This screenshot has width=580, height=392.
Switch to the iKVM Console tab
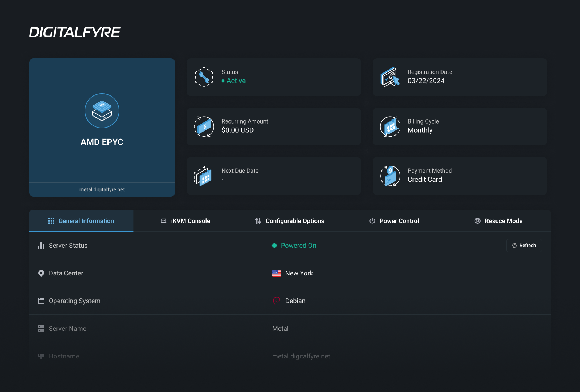pyautogui.click(x=185, y=221)
